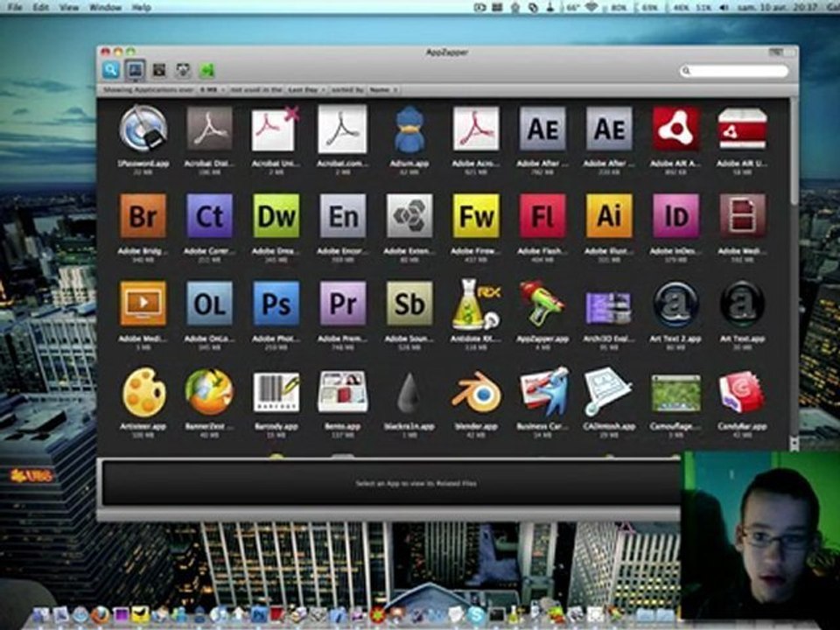Select the Adobe Media Player orange icon
The height and width of the screenshot is (630, 840).
[143, 304]
